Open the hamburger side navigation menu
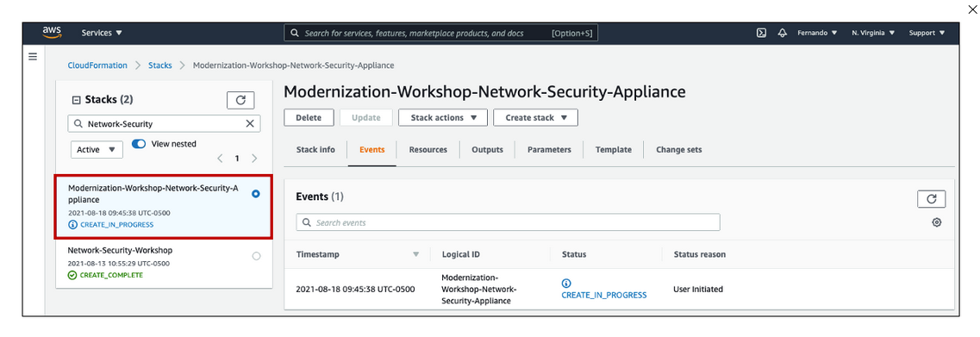The image size is (980, 337). pyautogui.click(x=33, y=56)
